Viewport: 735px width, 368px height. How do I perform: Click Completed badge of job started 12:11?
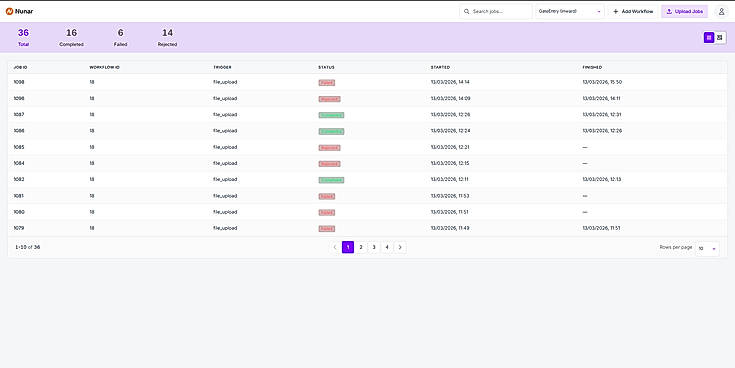[331, 180]
